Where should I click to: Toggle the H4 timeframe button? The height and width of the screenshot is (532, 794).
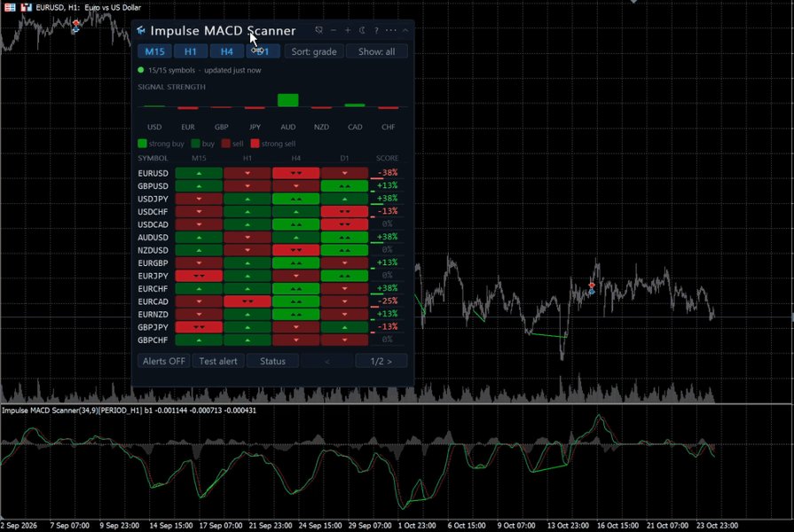pos(227,51)
